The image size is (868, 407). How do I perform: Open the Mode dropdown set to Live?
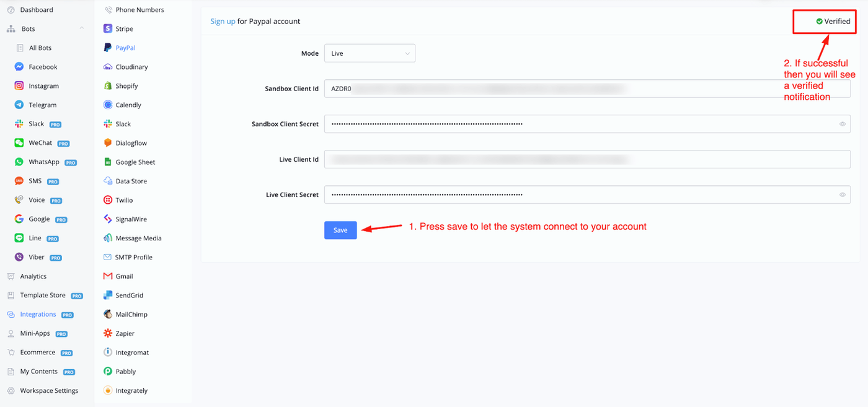[x=370, y=53]
